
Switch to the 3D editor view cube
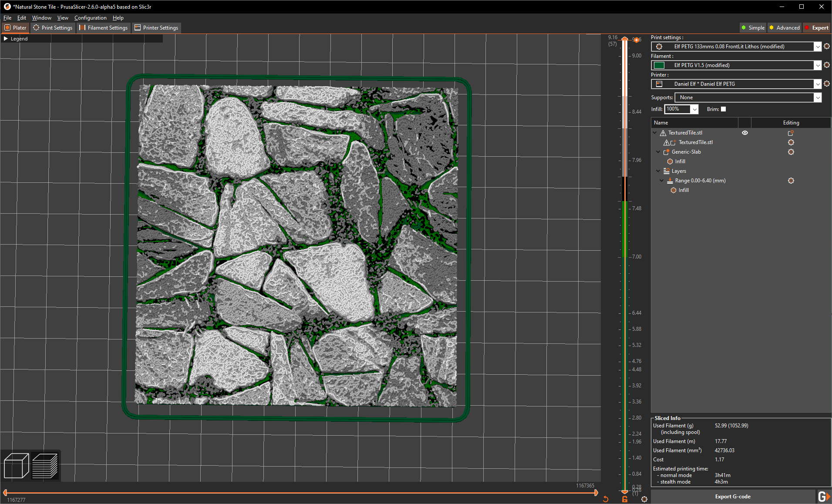click(16, 466)
